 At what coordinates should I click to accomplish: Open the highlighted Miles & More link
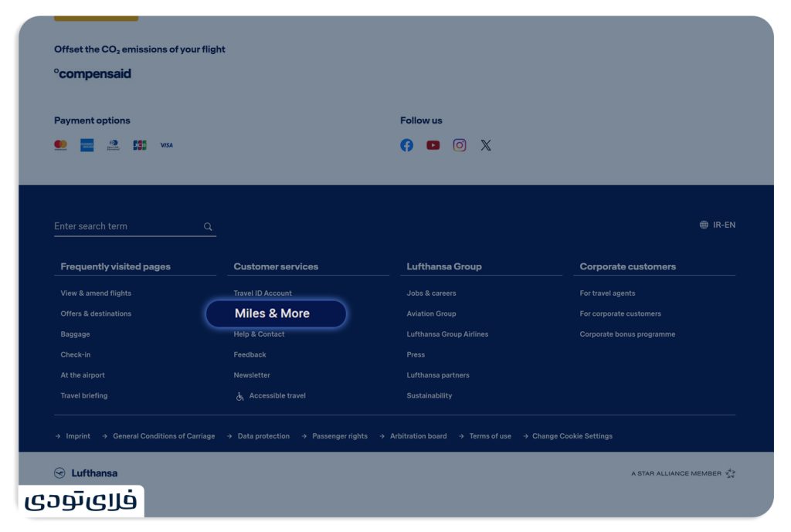[x=273, y=313]
